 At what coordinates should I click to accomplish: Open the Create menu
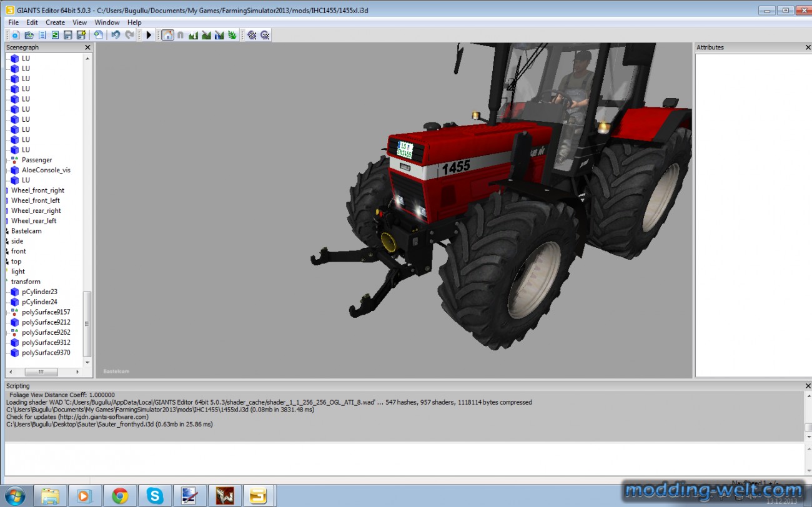pos(56,22)
